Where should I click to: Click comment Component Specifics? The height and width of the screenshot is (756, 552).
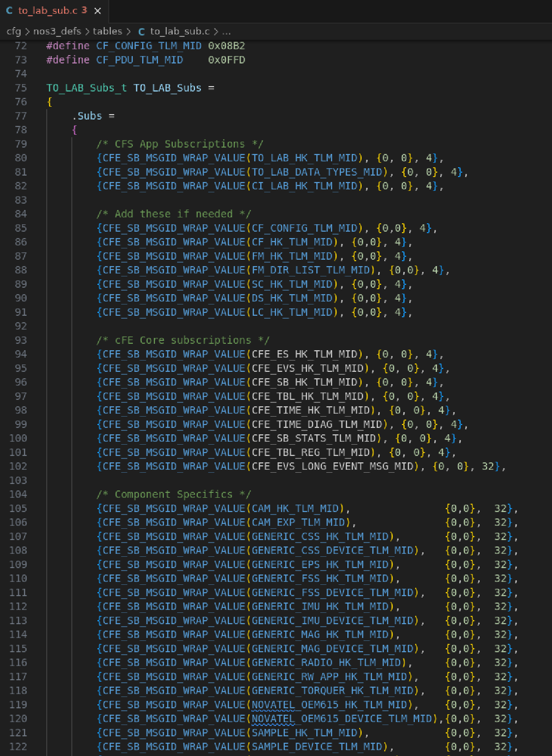click(x=174, y=494)
